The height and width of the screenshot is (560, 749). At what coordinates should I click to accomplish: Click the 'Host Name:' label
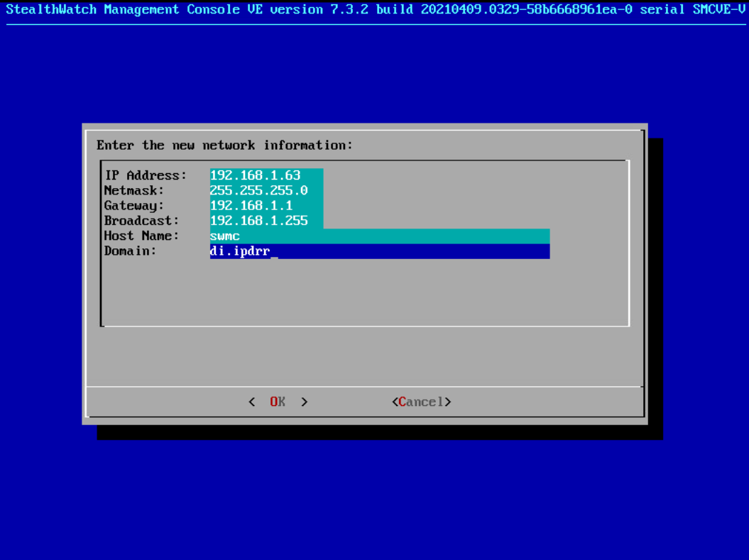tap(142, 236)
